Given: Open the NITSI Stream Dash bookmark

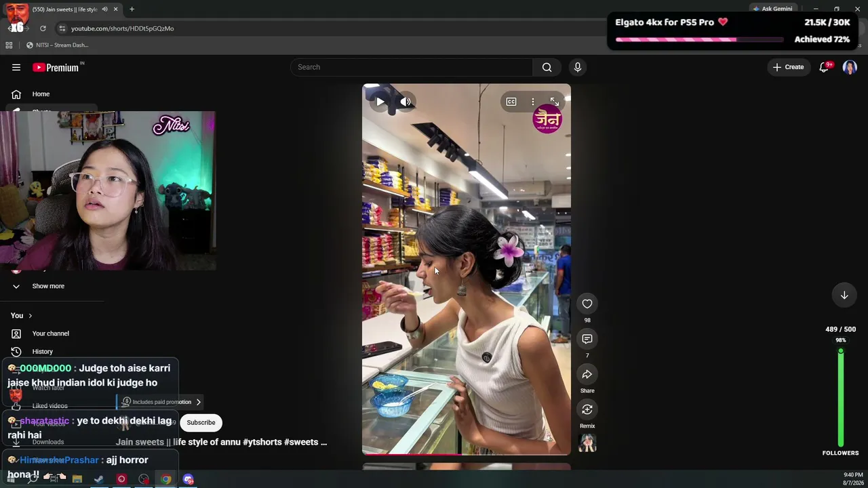Looking at the screenshot, I should tap(57, 45).
